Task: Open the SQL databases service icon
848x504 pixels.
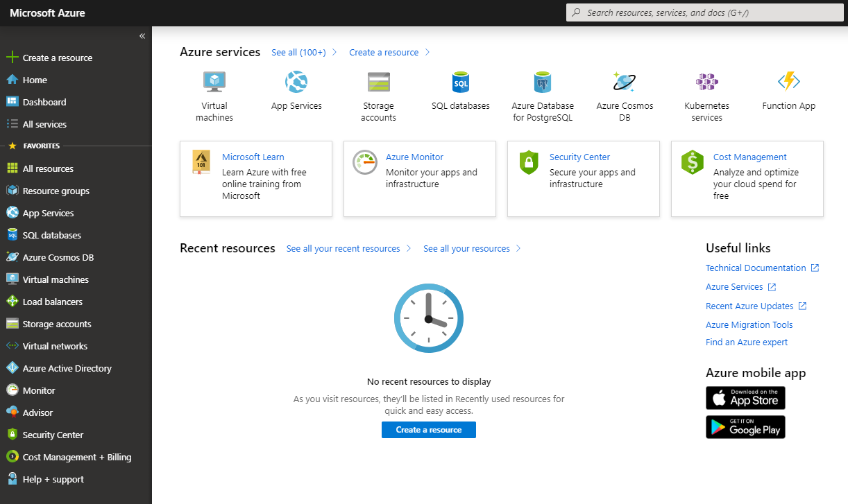Action: [x=461, y=82]
